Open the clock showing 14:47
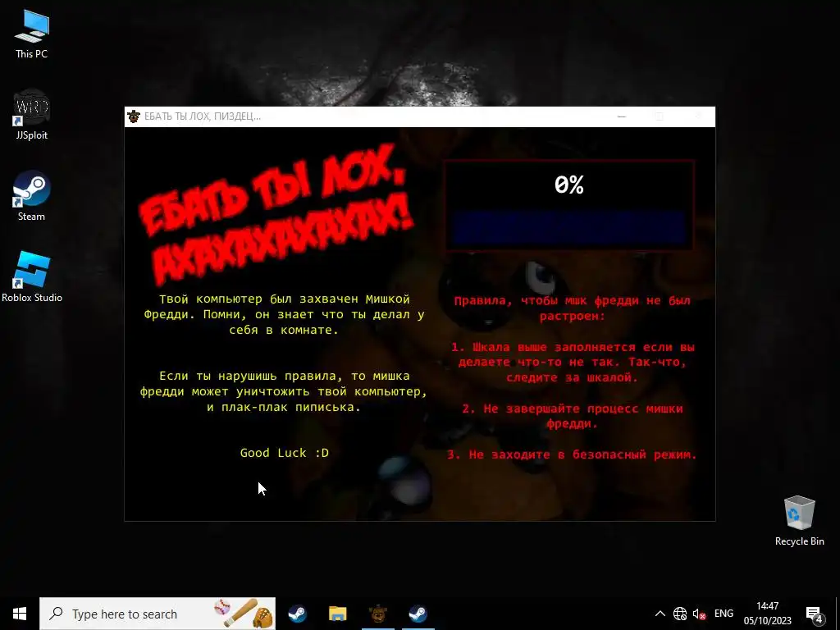The width and height of the screenshot is (840, 630). tap(767, 614)
